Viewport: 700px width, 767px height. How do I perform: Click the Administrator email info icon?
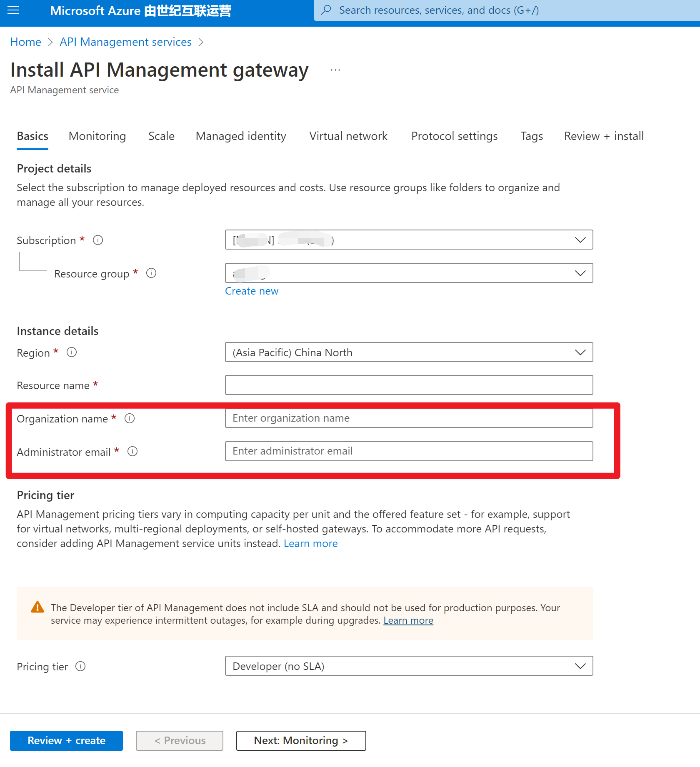click(132, 451)
